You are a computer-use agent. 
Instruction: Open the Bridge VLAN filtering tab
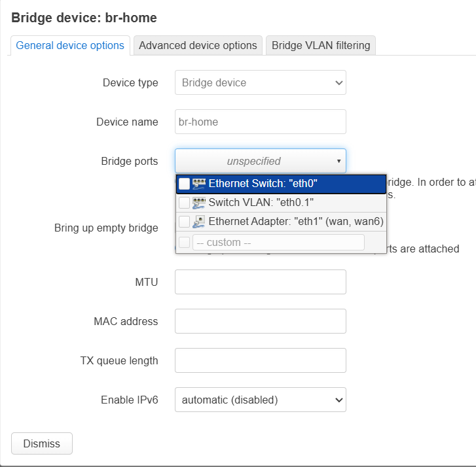pyautogui.click(x=321, y=46)
